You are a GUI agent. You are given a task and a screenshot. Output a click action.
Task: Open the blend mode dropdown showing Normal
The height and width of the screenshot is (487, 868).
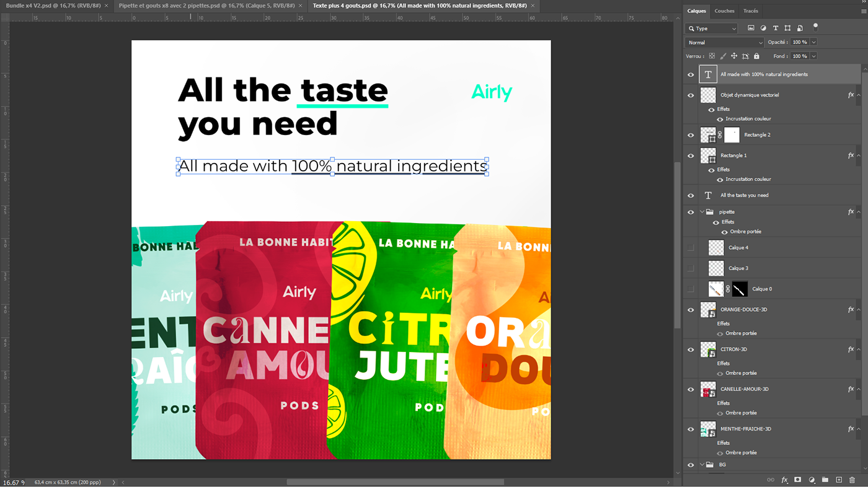tap(724, 42)
